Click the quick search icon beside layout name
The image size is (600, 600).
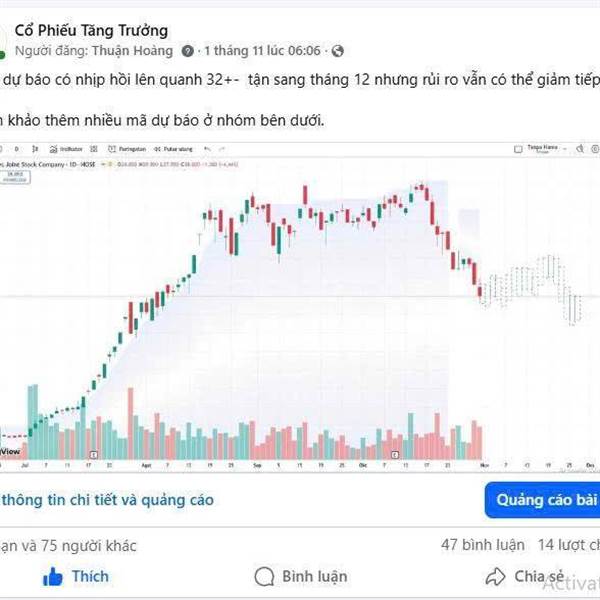[580, 149]
